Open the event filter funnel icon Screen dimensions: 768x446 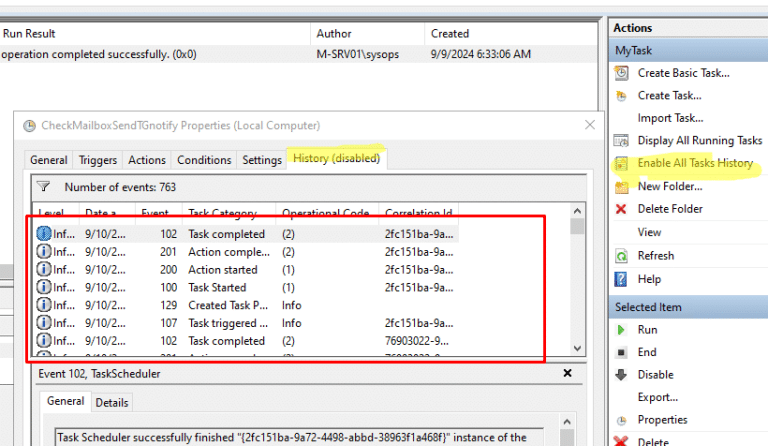pyautogui.click(x=43, y=187)
